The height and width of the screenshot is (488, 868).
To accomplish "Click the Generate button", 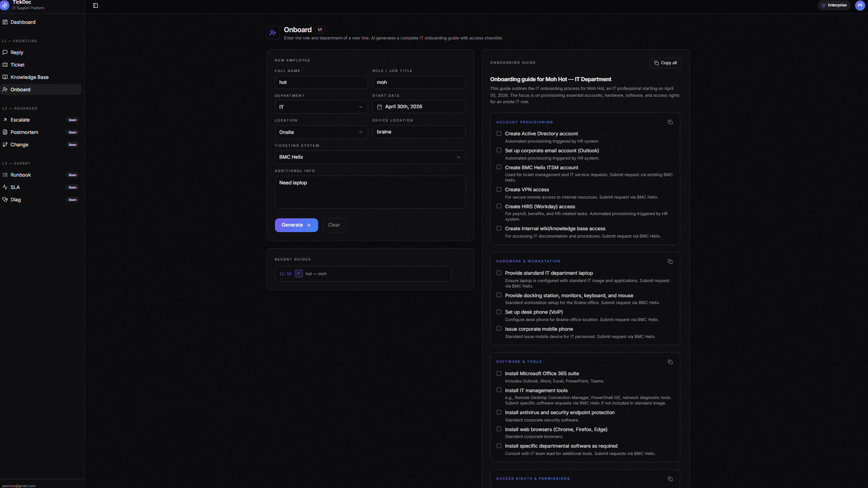I will click(296, 225).
